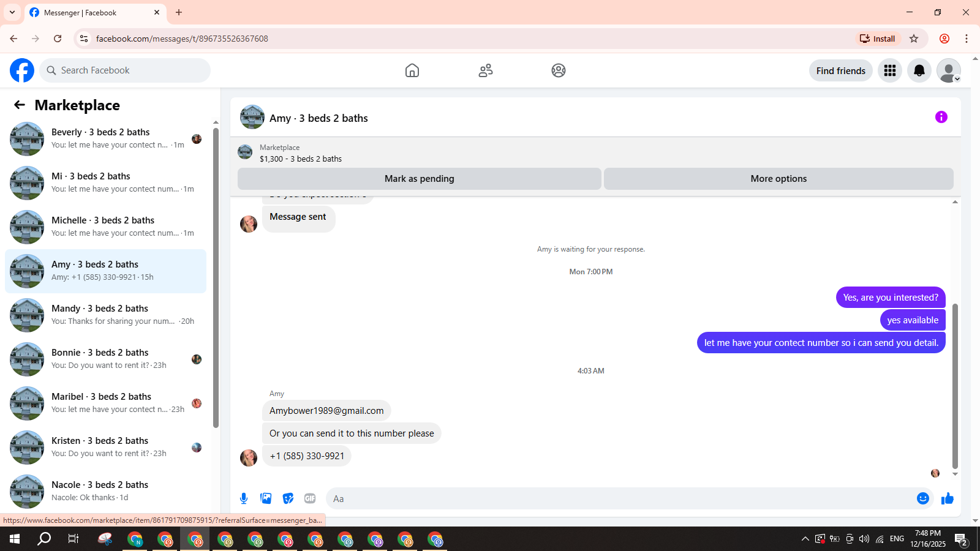This screenshot has height=551, width=980.
Task: Open Kristen's 3 beds 2 baths conversation
Action: pos(105,448)
